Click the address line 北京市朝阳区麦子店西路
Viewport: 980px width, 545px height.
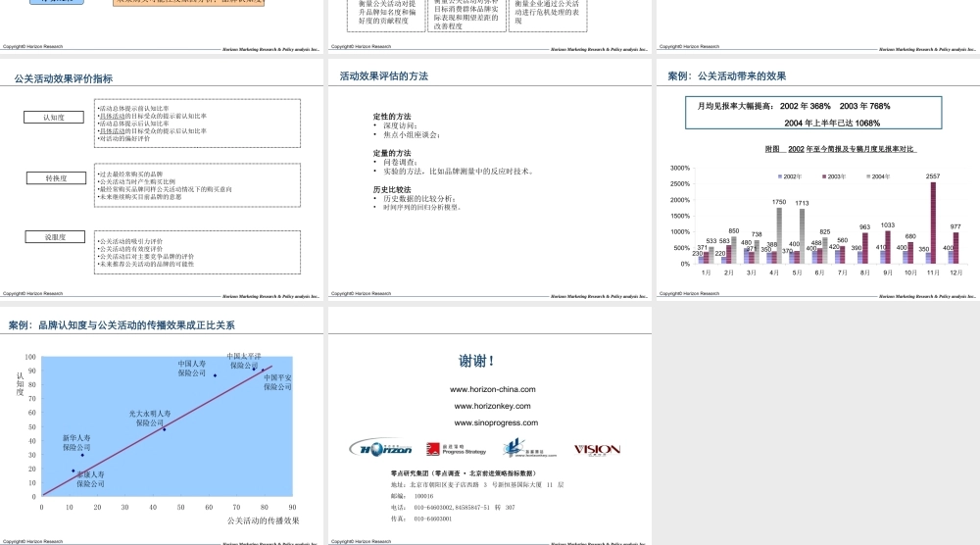coord(477,484)
